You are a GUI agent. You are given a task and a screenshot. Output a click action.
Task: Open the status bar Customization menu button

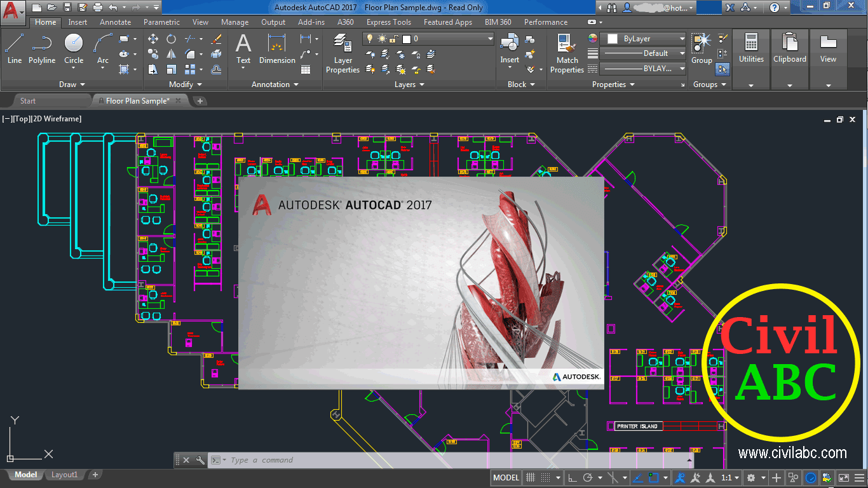859,478
